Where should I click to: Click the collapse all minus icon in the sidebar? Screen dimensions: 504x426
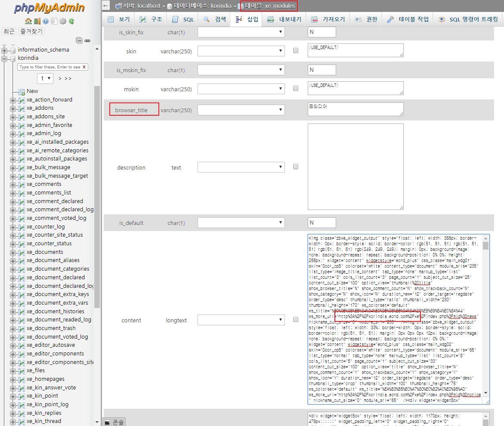(x=79, y=40)
